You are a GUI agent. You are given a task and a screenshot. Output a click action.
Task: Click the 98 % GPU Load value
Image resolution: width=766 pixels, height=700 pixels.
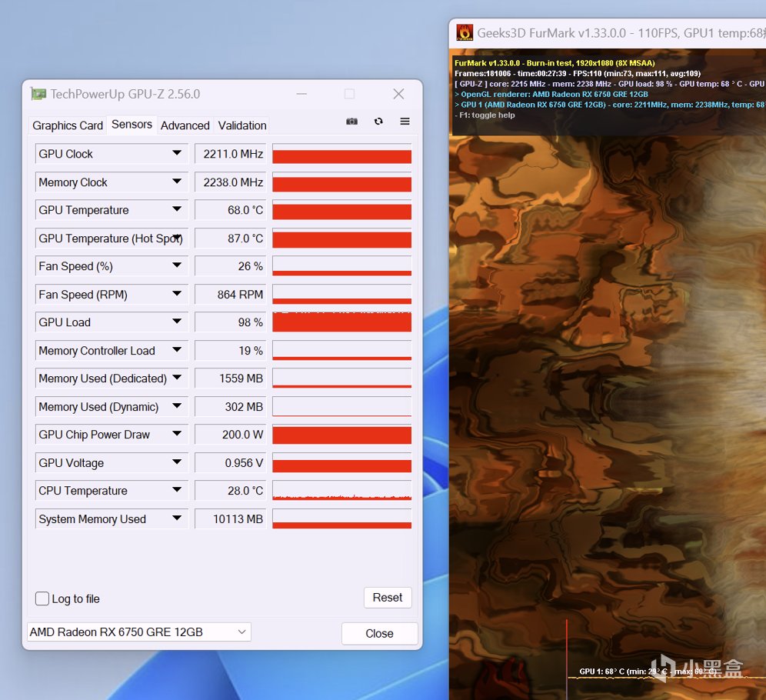[x=231, y=322]
